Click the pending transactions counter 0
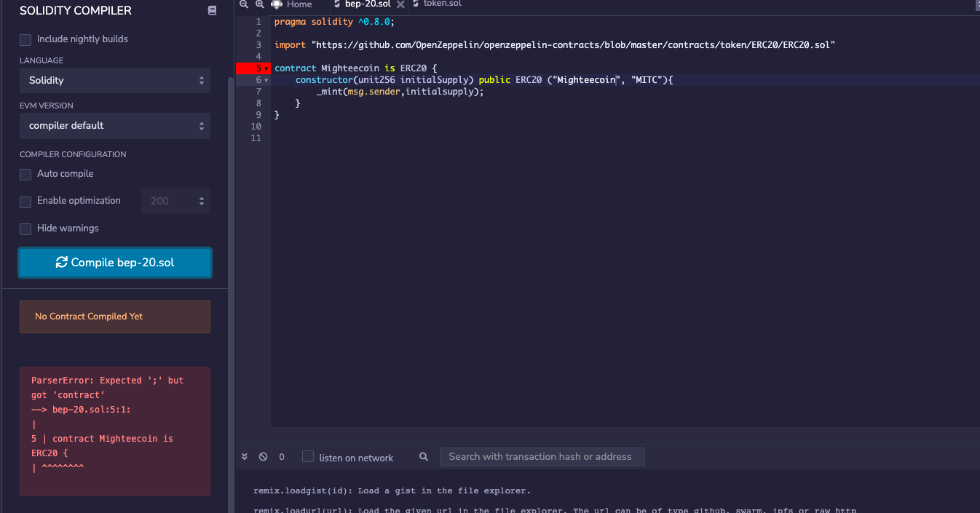 pyautogui.click(x=282, y=457)
